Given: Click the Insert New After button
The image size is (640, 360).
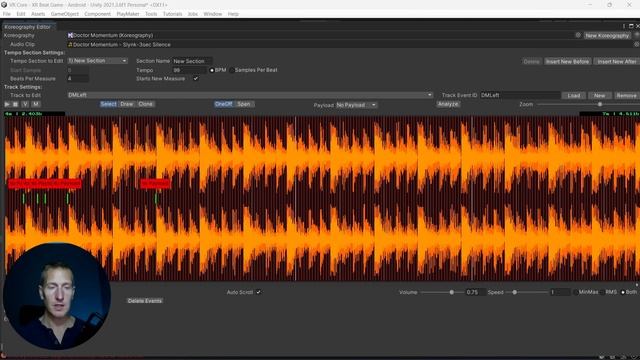Looking at the screenshot, I should (x=617, y=61).
